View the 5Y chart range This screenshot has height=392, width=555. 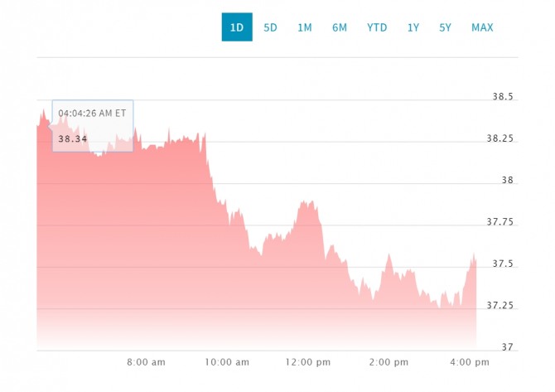point(446,27)
